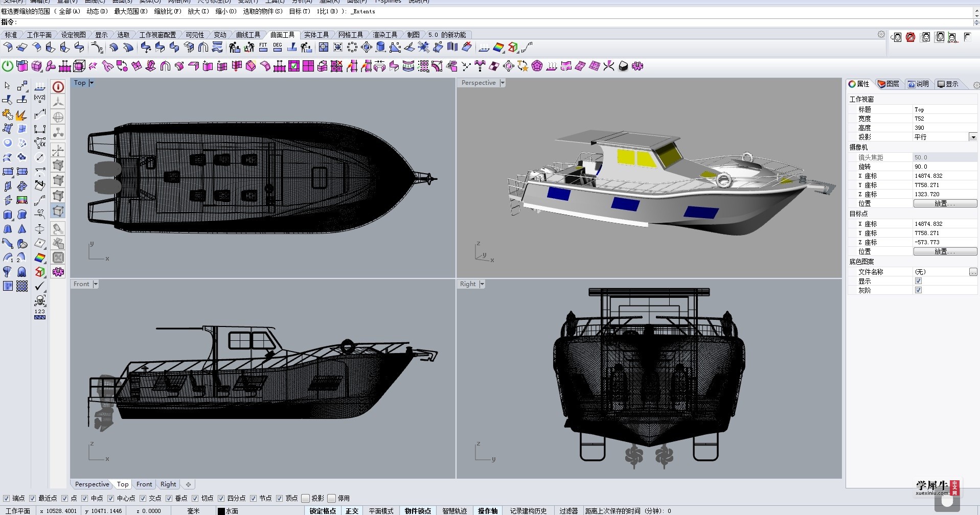Toggle 平面模式 planar mode in status bar
The width and height of the screenshot is (980, 515).
click(381, 511)
